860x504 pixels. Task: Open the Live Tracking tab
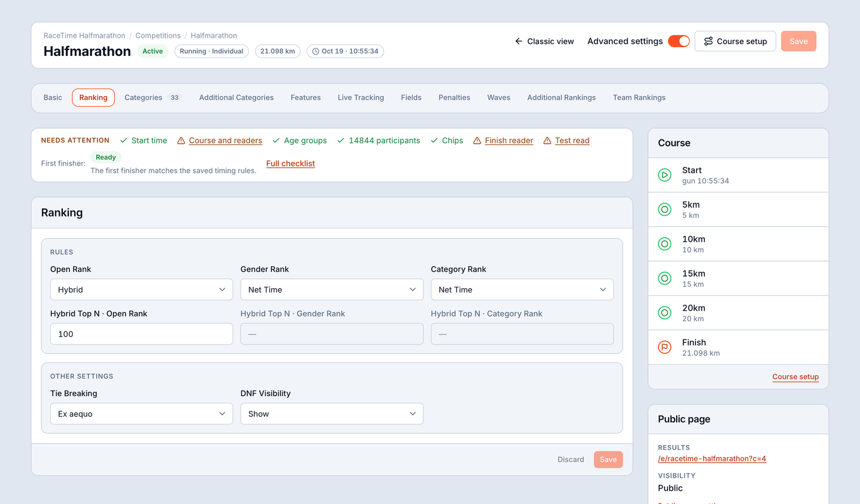click(361, 98)
